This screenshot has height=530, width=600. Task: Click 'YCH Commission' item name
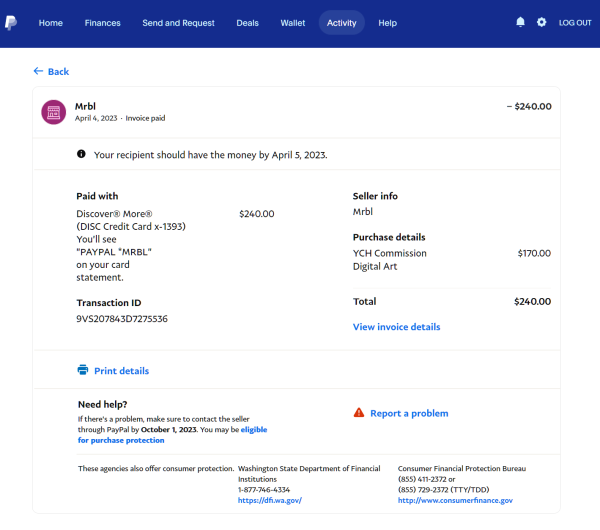point(390,253)
